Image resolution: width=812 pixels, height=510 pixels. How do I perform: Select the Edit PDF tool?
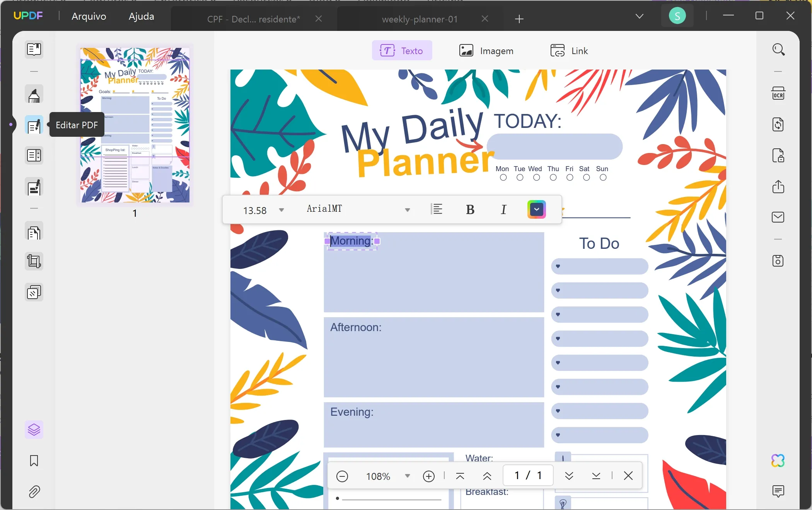(x=34, y=124)
